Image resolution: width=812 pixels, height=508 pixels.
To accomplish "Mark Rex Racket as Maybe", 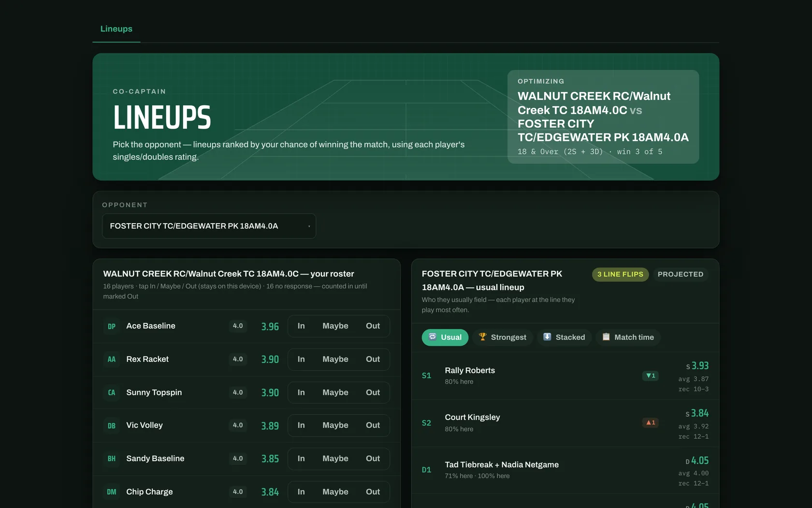I will coord(335,359).
